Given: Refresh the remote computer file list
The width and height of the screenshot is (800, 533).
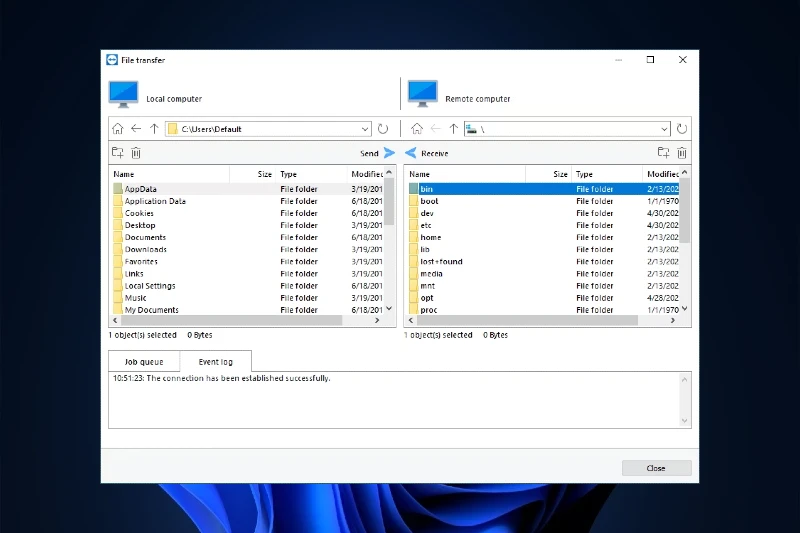Looking at the screenshot, I should coord(682,129).
